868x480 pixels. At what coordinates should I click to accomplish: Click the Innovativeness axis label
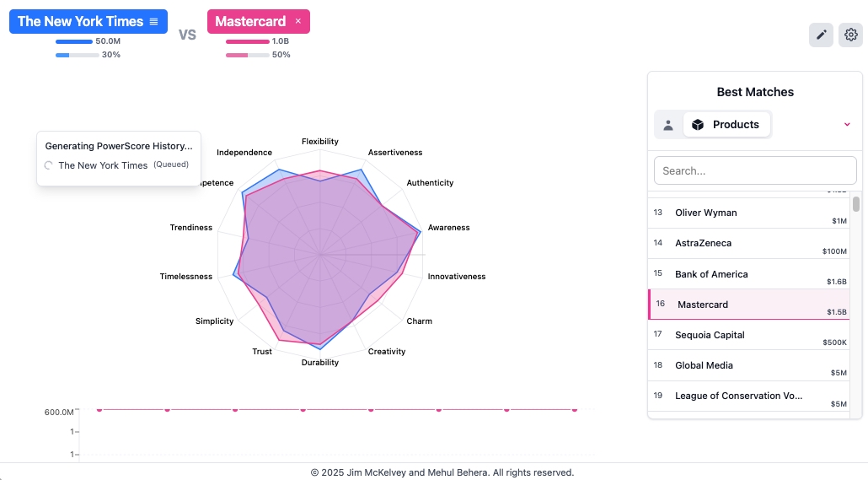(457, 277)
